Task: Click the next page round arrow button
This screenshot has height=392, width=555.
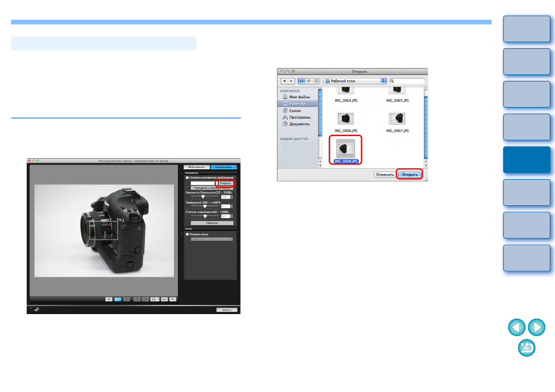Action: click(536, 327)
